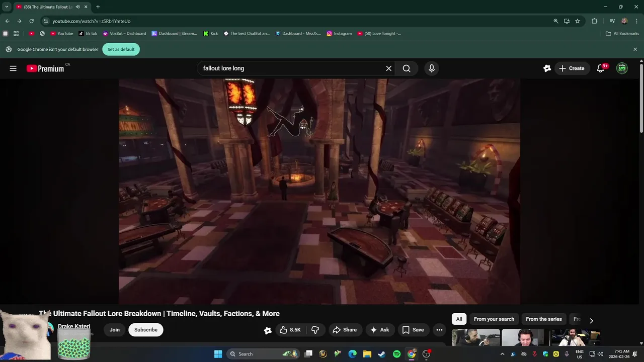644x362 pixels.
Task: Set Chrome as default browser
Action: [x=121, y=49]
